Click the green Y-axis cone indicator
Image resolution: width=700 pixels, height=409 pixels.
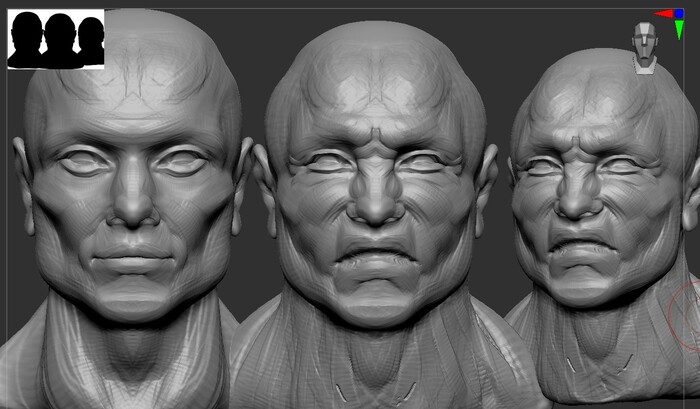679,30
